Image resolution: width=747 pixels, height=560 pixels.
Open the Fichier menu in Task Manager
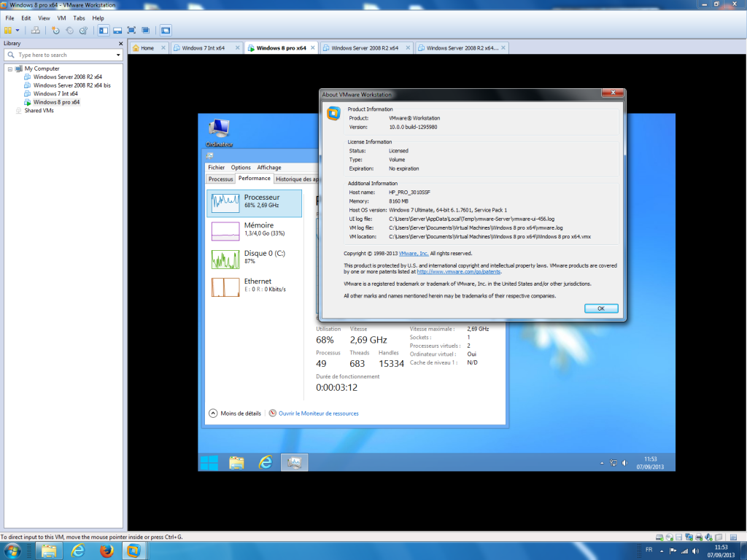[x=216, y=168]
